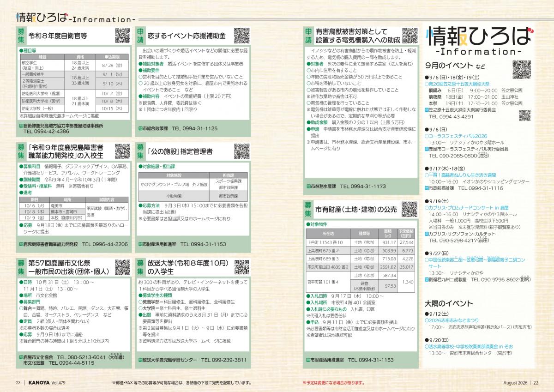This screenshot has height=392, width=554.
Task: Click phone number TEL 080-5213-6041
Action: (82, 357)
